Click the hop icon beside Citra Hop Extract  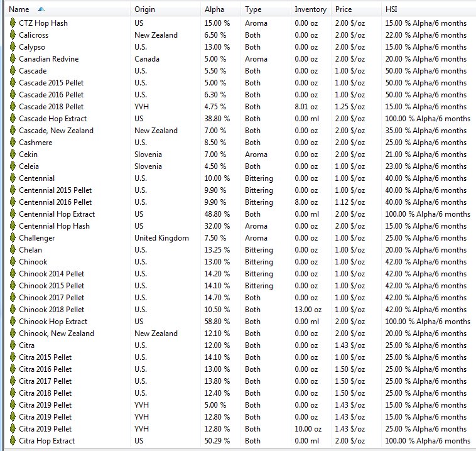(x=13, y=441)
